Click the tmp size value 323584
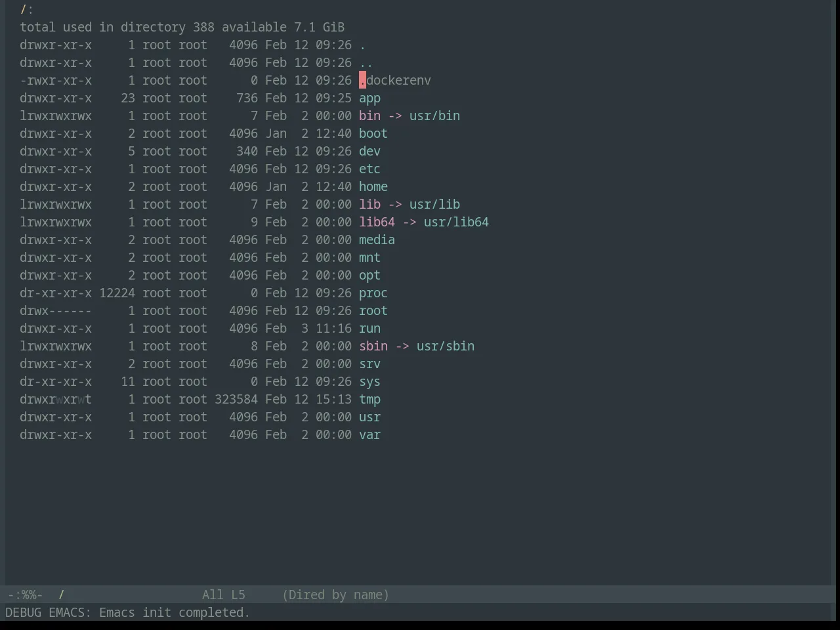The height and width of the screenshot is (630, 840). tap(236, 400)
